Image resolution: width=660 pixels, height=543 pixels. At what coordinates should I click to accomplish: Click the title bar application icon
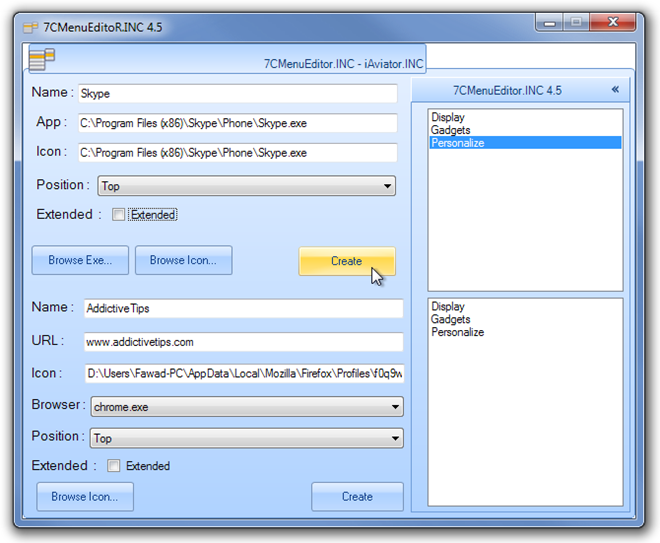pos(30,28)
